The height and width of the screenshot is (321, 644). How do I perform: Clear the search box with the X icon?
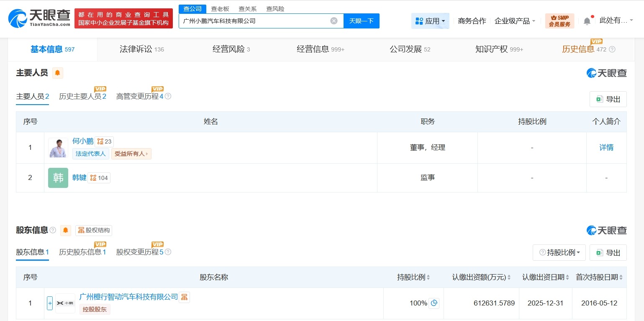coord(334,21)
